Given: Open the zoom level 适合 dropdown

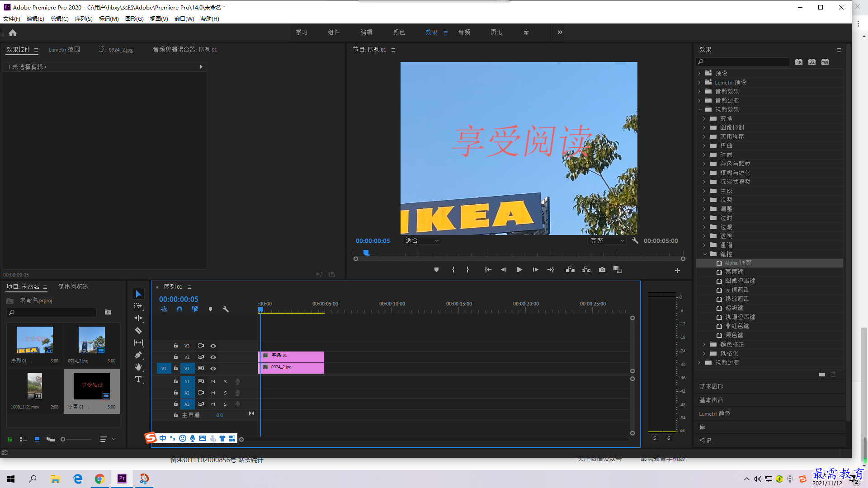Looking at the screenshot, I should point(421,241).
